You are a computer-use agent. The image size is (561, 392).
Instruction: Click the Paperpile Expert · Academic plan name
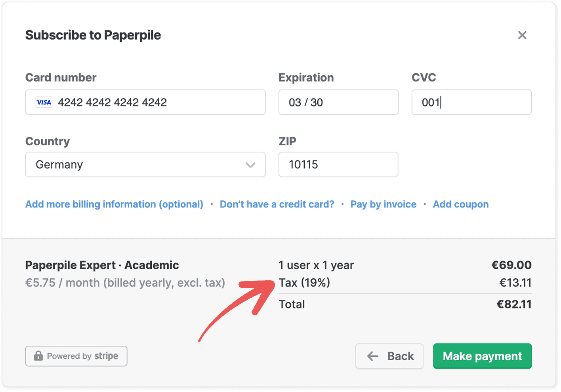click(102, 265)
